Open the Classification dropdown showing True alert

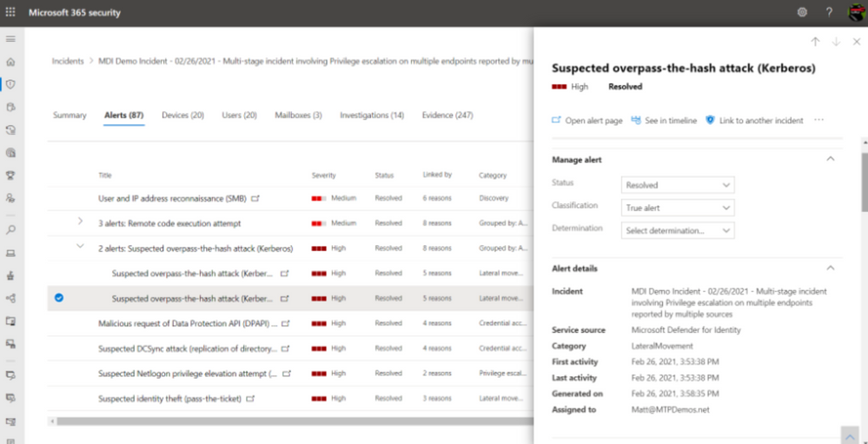click(678, 208)
